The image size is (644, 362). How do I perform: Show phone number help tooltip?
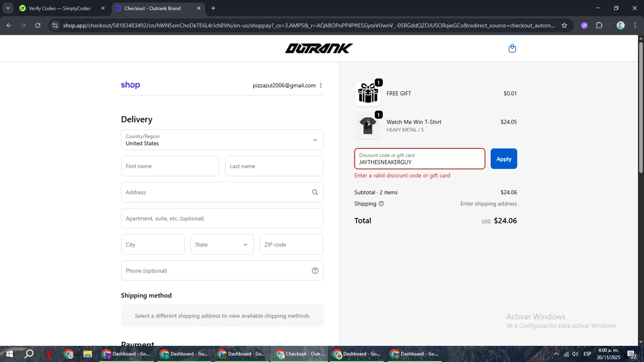click(x=315, y=271)
